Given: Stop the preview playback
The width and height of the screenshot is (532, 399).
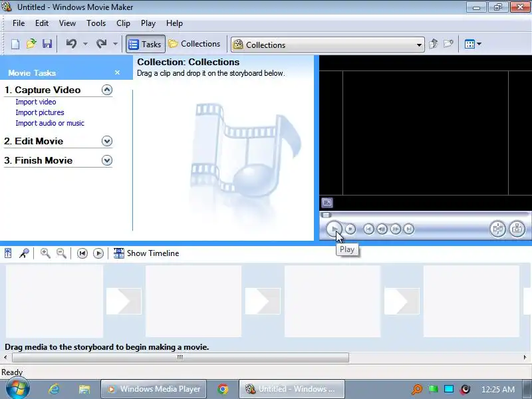Looking at the screenshot, I should (x=350, y=229).
